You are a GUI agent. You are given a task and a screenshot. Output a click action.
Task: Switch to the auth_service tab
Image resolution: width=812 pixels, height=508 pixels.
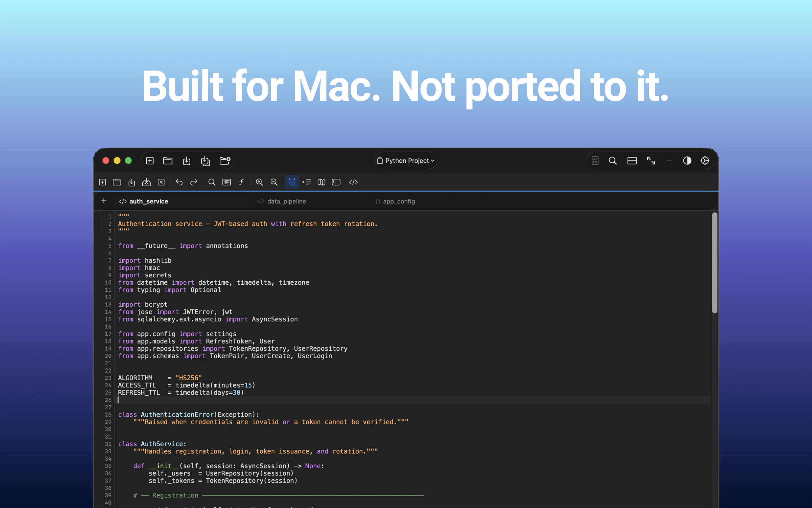tap(182, 201)
